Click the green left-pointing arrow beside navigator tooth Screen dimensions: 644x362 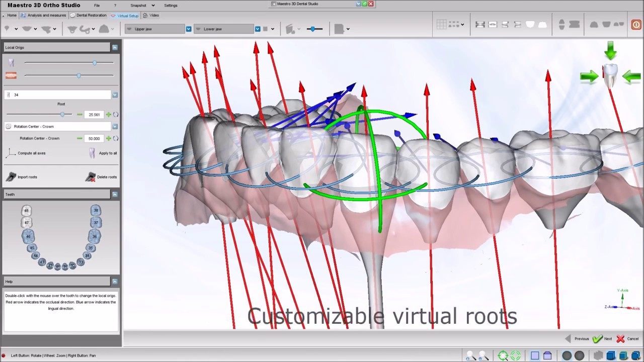point(631,76)
